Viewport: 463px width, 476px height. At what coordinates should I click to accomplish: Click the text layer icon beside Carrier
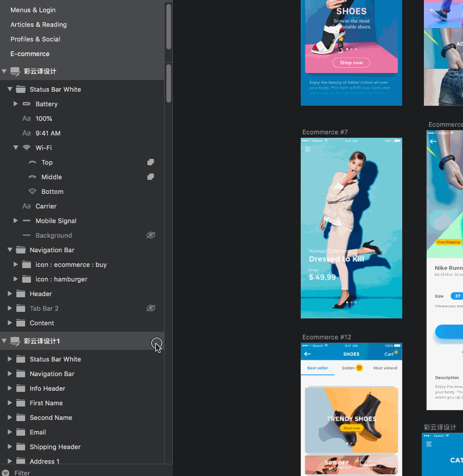coord(26,206)
